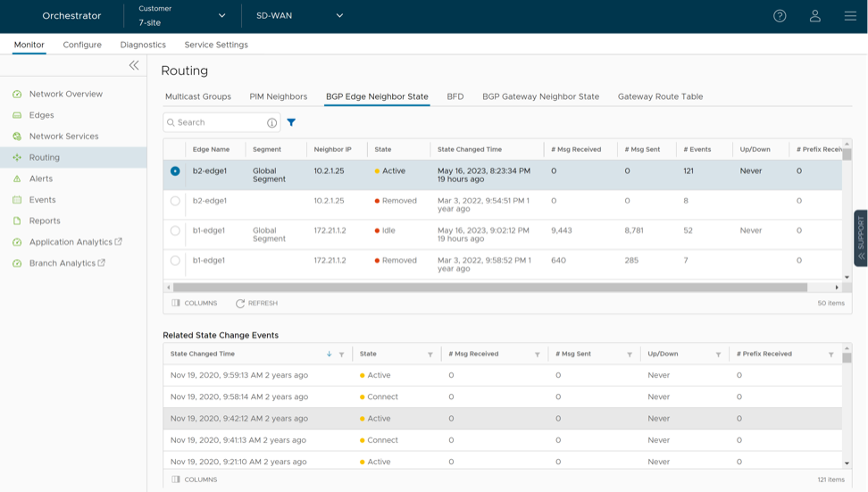Click the Alerts warning icon in sidebar

point(17,179)
